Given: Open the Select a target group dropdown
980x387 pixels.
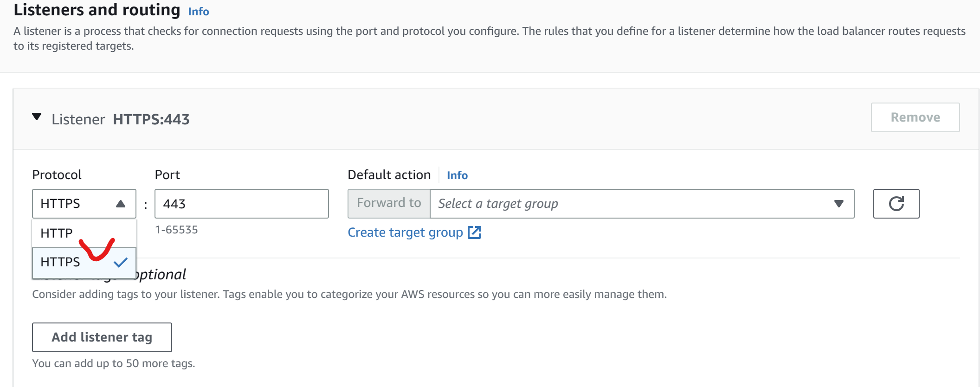Looking at the screenshot, I should tap(631, 204).
